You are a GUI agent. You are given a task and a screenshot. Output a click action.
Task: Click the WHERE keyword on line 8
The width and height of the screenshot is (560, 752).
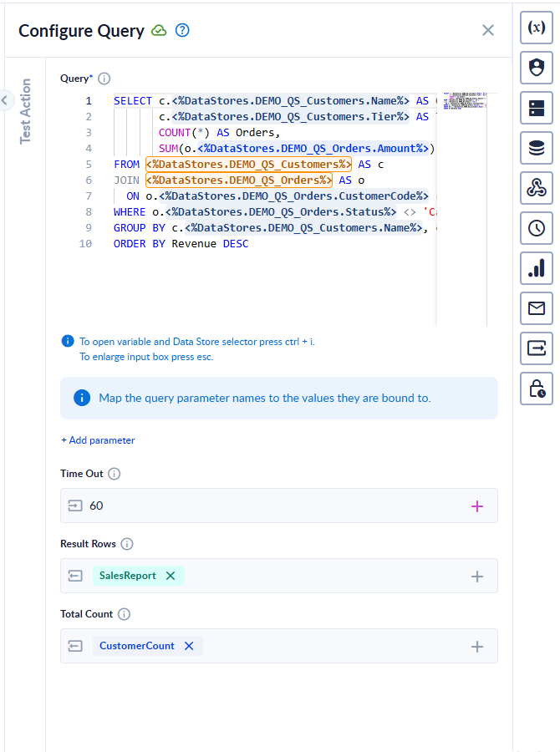[130, 212]
